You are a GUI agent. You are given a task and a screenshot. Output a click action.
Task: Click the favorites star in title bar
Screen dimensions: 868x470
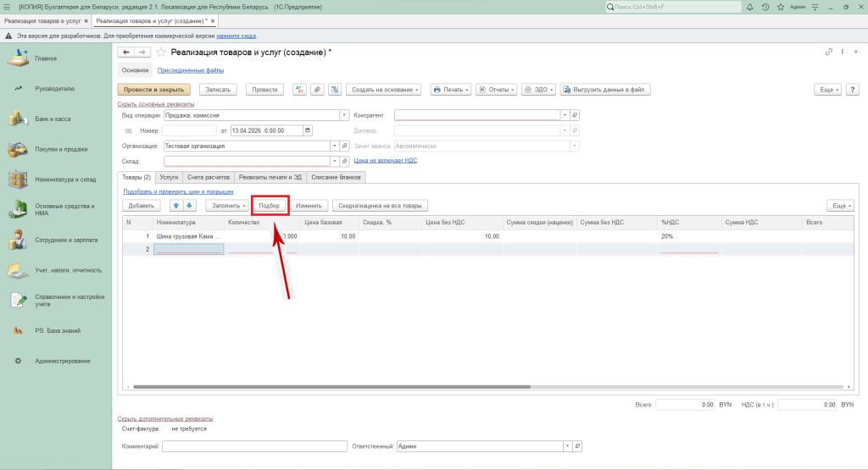[x=780, y=7]
